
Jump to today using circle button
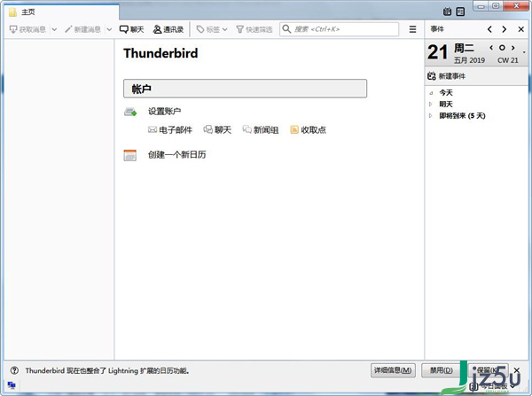tap(502, 48)
